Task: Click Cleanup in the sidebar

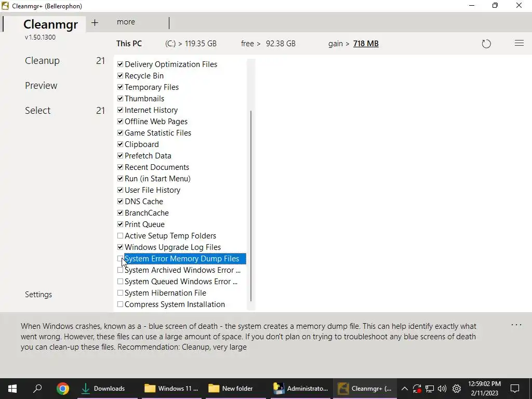Action: [42, 61]
